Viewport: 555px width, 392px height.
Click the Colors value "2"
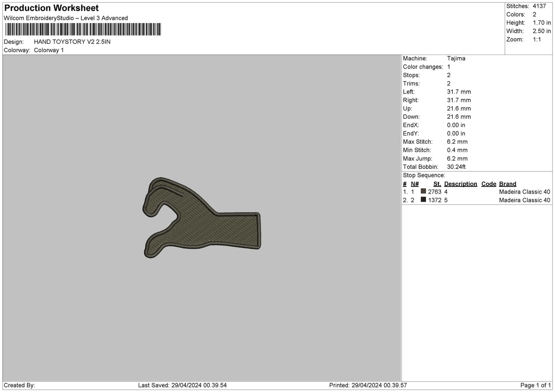click(535, 14)
